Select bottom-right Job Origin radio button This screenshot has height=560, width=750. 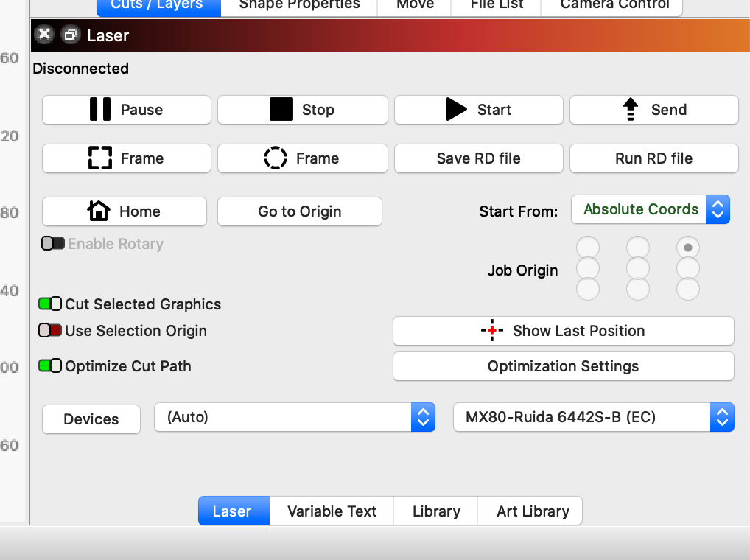(x=688, y=289)
